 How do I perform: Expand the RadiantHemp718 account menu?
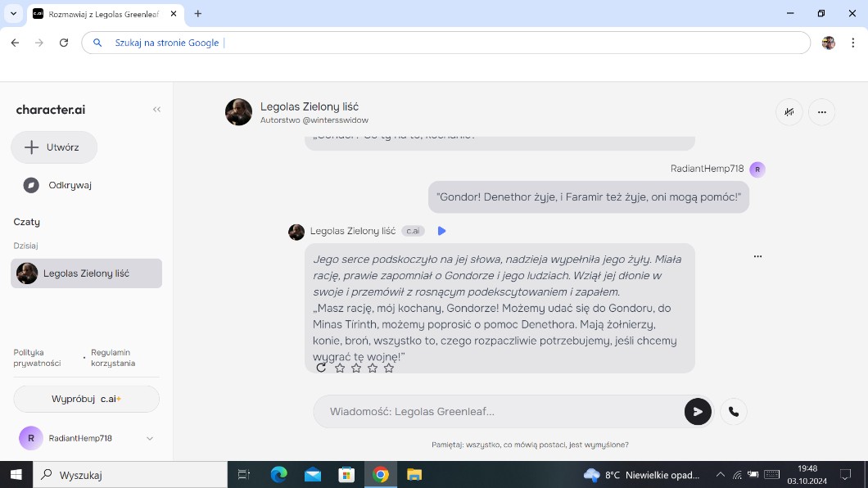click(150, 438)
